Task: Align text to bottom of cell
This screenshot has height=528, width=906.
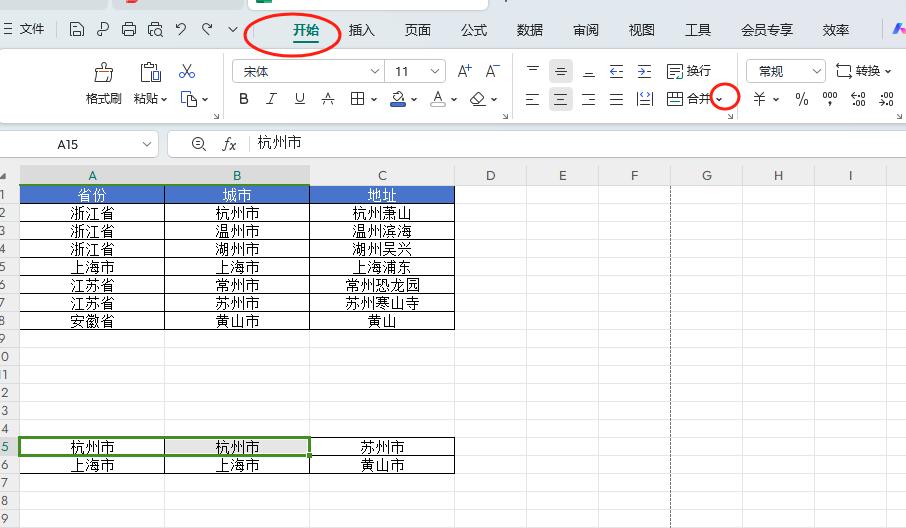Action: pyautogui.click(x=588, y=71)
